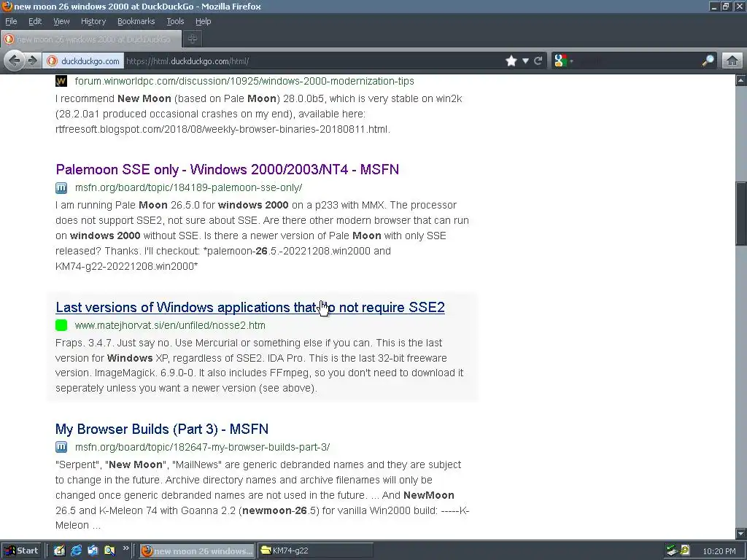Click snippet text 'rtfreesoft.blogspot.com/2018/08/weekly-browser-binaries'
The height and width of the screenshot is (560, 747).
coord(222,129)
